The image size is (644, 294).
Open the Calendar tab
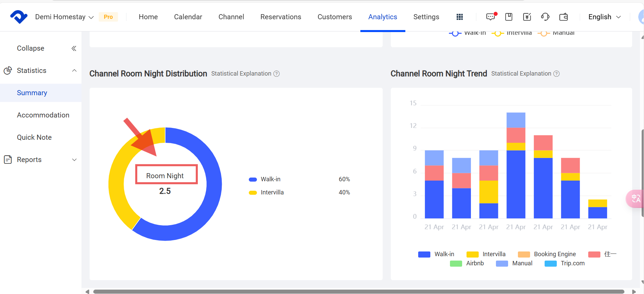188,17
